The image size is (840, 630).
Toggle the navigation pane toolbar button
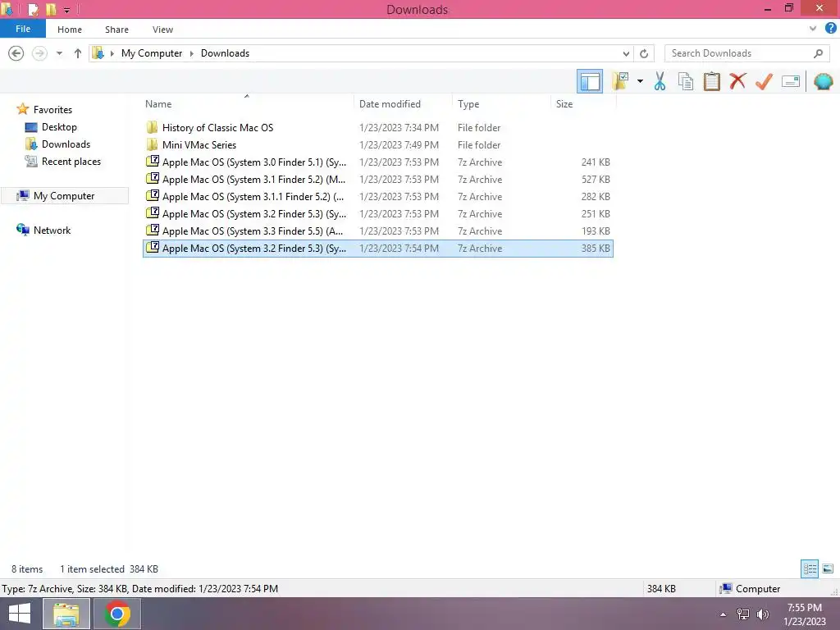(589, 81)
